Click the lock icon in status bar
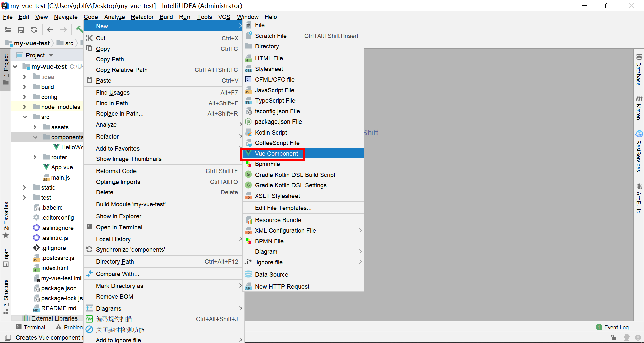The height and width of the screenshot is (343, 644). coord(614,337)
